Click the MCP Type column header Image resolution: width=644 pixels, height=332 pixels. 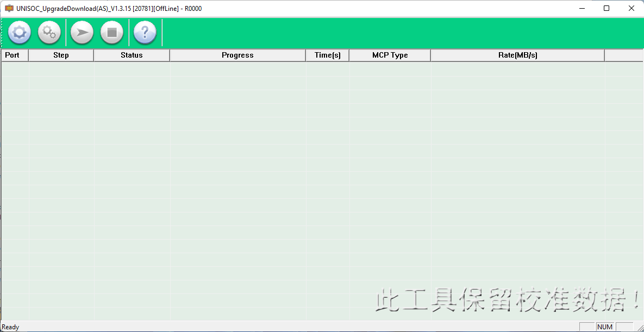(x=390, y=55)
